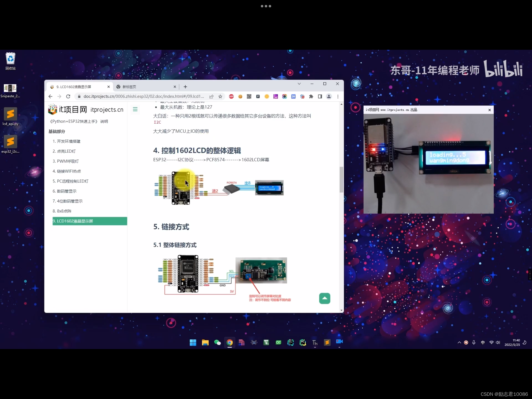Click the green back-to-top arrow button
The width and height of the screenshot is (532, 399).
(325, 299)
